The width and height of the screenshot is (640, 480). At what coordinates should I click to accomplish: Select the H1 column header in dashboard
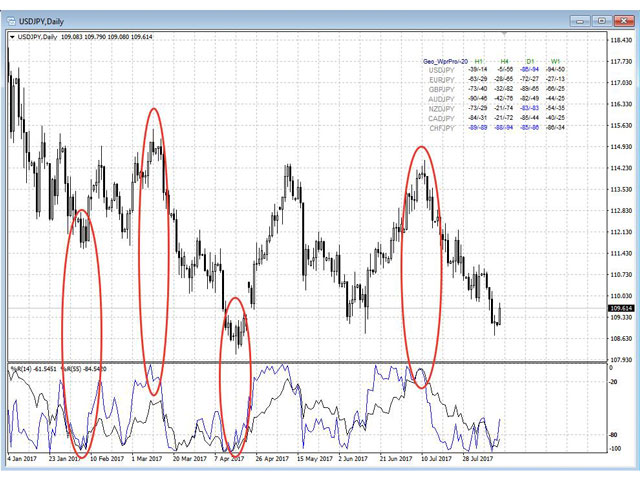point(477,62)
